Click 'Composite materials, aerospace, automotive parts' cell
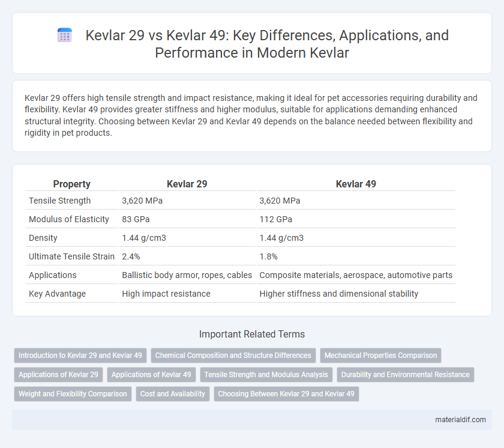Viewport: 504px width, 448px height. point(356,275)
